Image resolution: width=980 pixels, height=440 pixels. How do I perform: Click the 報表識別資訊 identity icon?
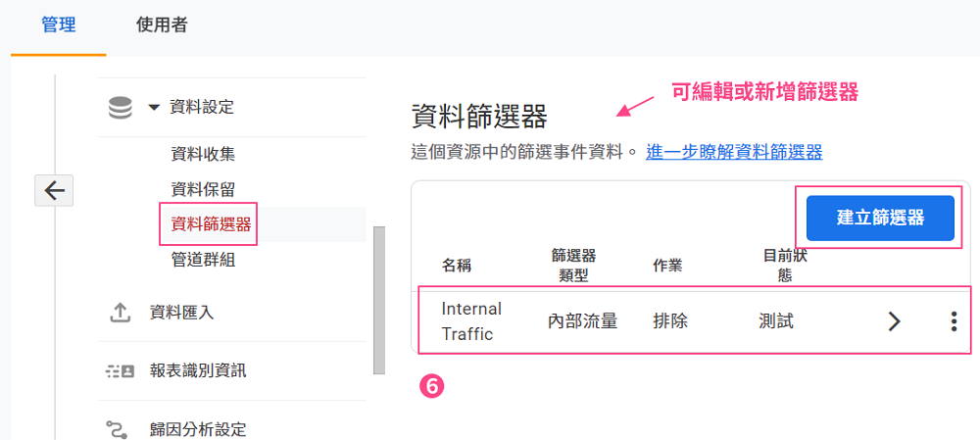tap(120, 371)
